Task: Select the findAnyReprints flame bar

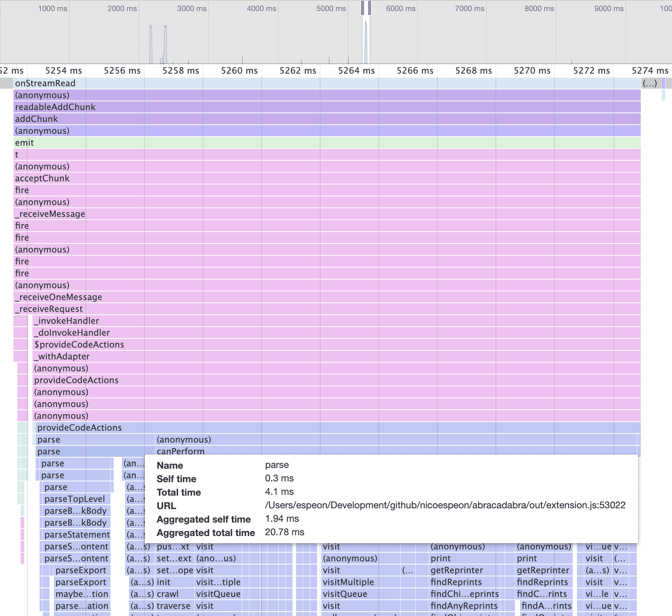Action: click(464, 606)
